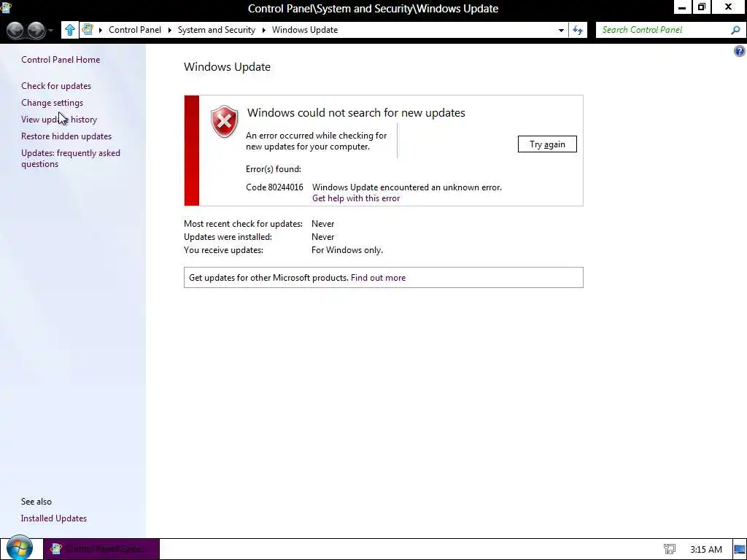Image resolution: width=747 pixels, height=560 pixels.
Task: Click Find out more link
Action: [379, 278]
